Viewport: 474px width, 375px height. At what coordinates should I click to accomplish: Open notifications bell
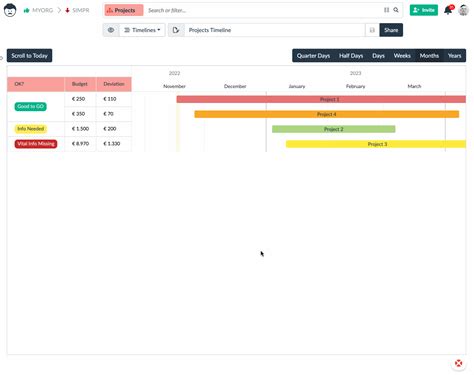click(449, 10)
